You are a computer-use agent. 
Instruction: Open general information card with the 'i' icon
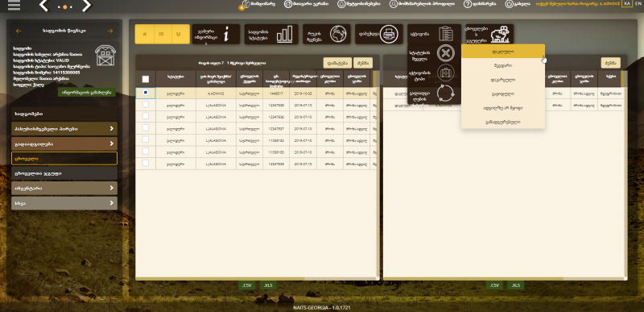coord(216,34)
